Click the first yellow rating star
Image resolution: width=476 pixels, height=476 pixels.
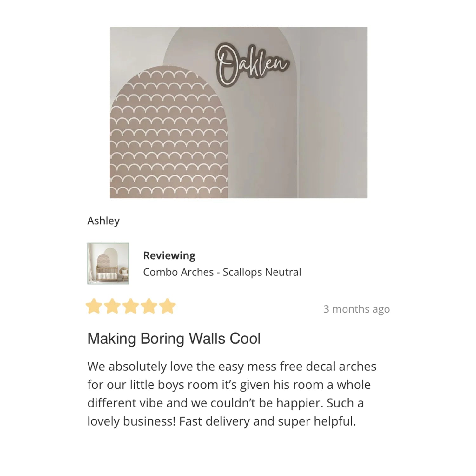click(94, 307)
